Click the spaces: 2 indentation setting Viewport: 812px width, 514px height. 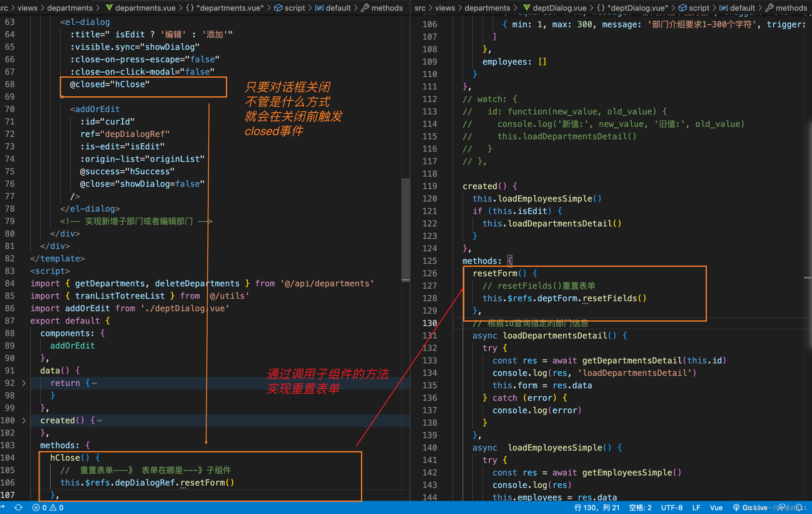pos(640,507)
